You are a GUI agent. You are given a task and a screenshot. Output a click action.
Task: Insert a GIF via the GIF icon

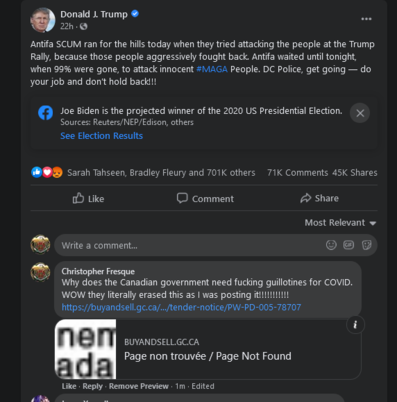click(x=349, y=245)
